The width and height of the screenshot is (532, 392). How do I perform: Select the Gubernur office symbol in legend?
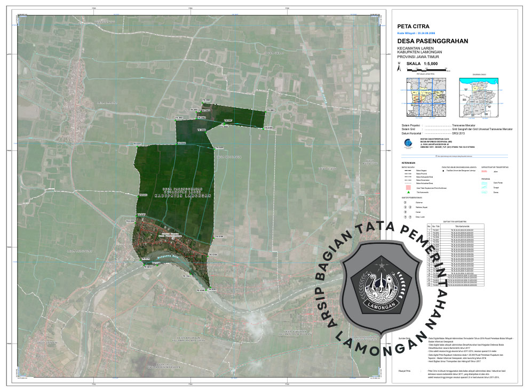[405, 203]
